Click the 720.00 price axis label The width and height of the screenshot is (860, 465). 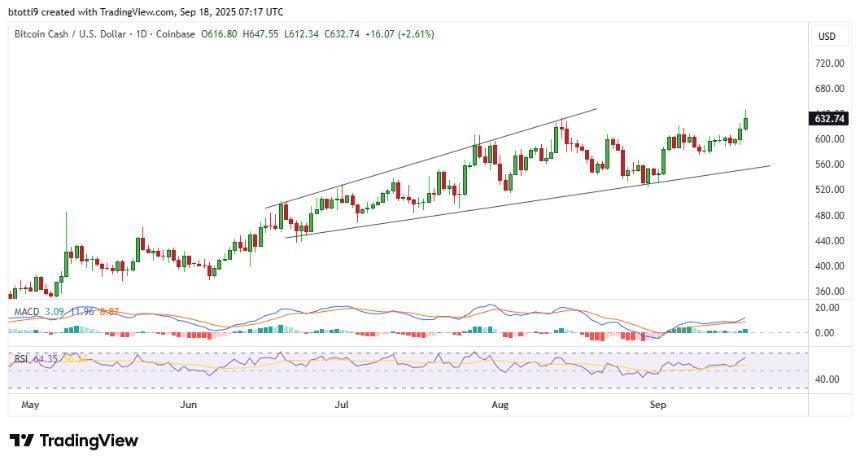click(x=829, y=63)
